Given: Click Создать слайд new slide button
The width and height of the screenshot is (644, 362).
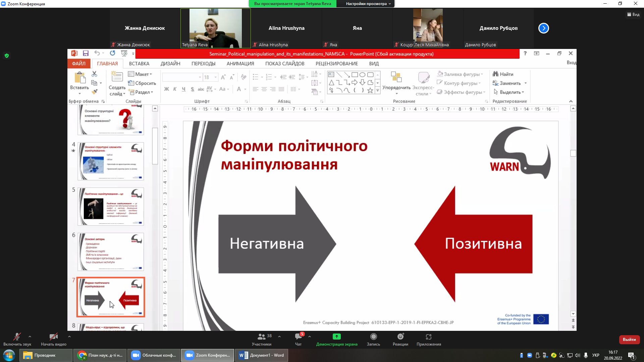Looking at the screenshot, I should tap(117, 84).
